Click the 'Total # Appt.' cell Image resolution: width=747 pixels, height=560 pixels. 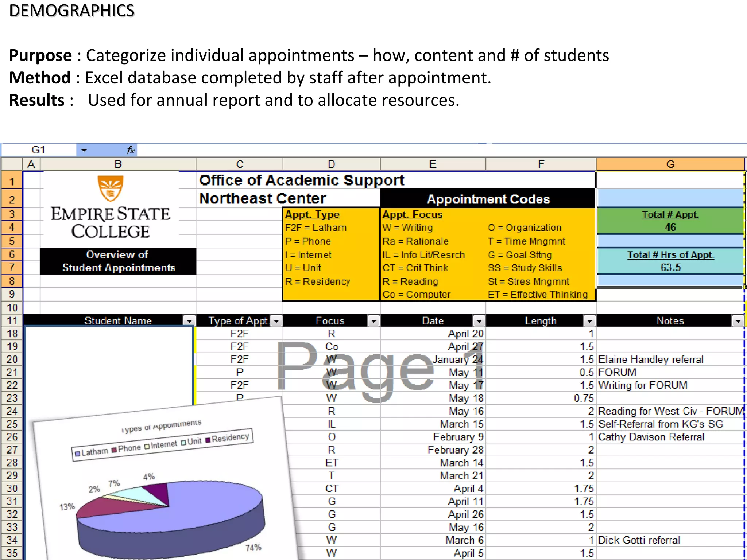coord(670,214)
